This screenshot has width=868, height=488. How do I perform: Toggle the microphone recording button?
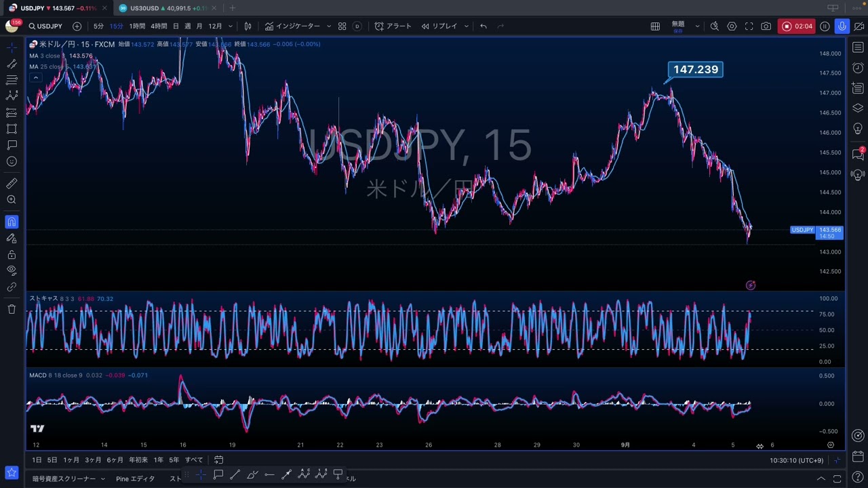pyautogui.click(x=842, y=26)
